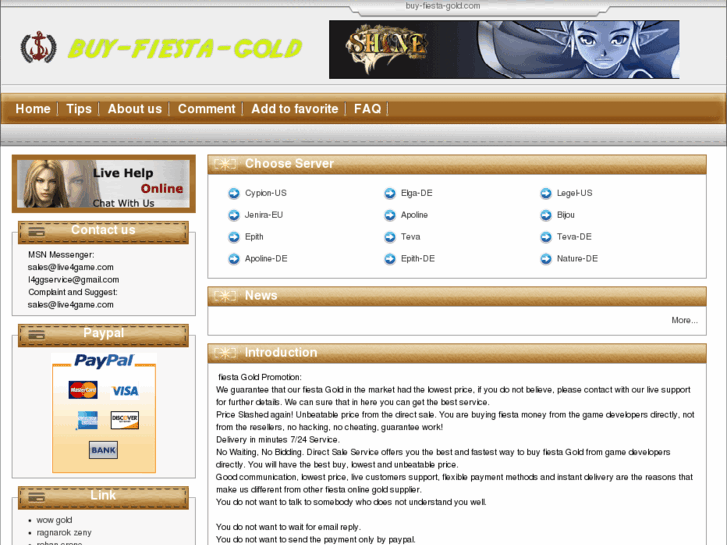Image resolution: width=727 pixels, height=545 pixels.
Task: Open the Bijou server link
Action: (566, 215)
